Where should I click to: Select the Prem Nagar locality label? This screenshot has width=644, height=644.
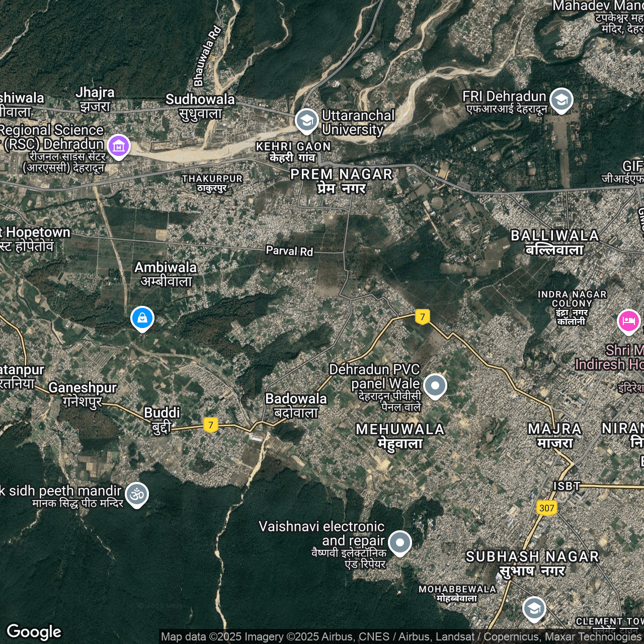(342, 181)
